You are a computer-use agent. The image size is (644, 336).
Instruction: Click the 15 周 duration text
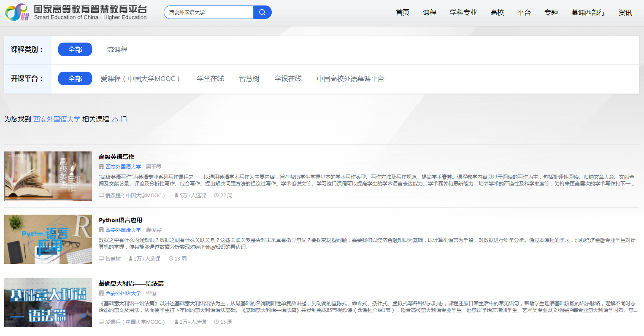(x=226, y=322)
